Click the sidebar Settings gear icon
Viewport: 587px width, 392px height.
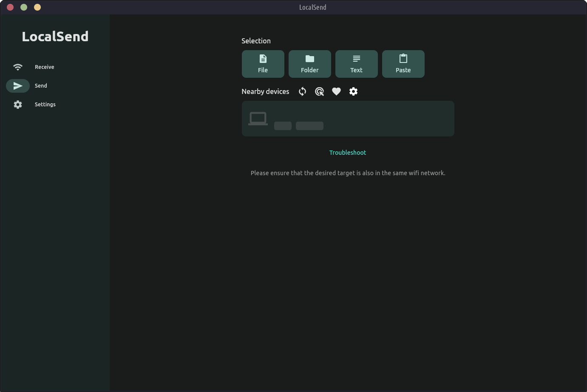coord(18,105)
